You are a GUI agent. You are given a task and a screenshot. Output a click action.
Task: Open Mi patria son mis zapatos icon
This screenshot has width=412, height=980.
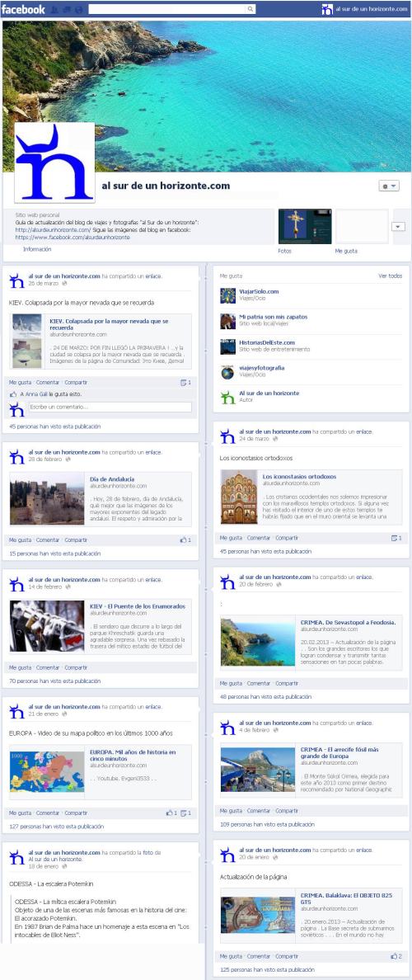(x=228, y=321)
